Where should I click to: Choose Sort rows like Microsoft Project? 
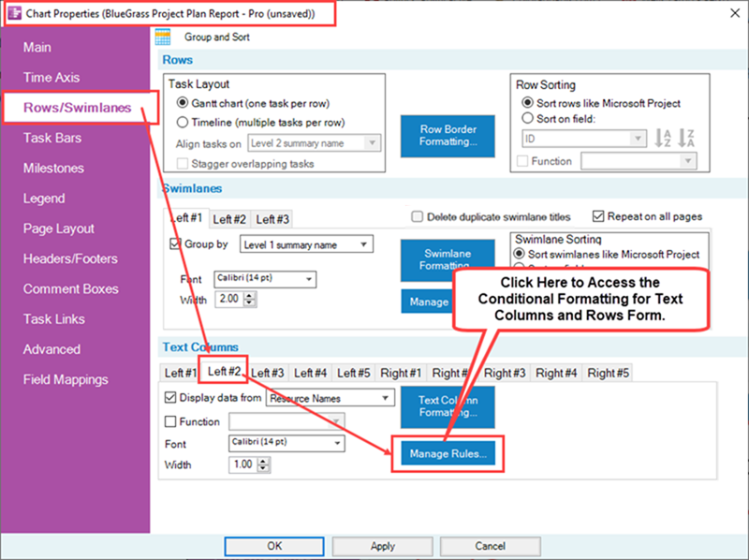[527, 103]
